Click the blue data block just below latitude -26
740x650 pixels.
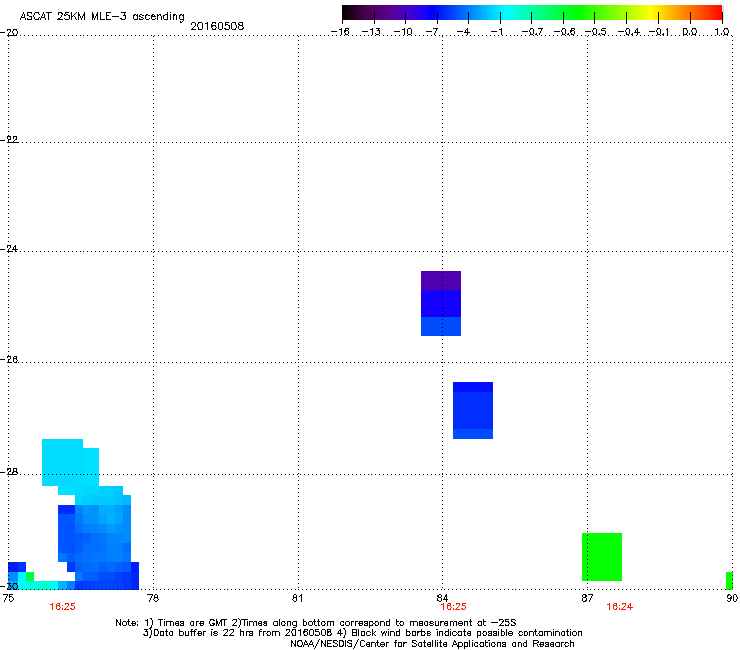[473, 410]
